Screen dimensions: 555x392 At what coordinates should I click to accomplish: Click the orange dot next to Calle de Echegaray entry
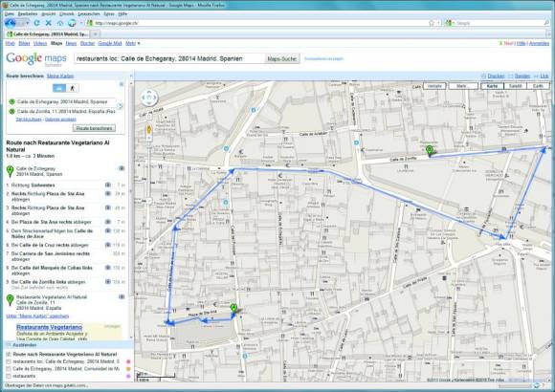128,369
